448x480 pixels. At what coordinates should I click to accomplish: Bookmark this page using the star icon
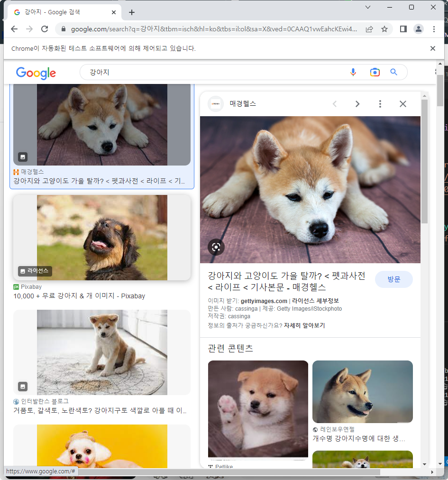[384, 29]
